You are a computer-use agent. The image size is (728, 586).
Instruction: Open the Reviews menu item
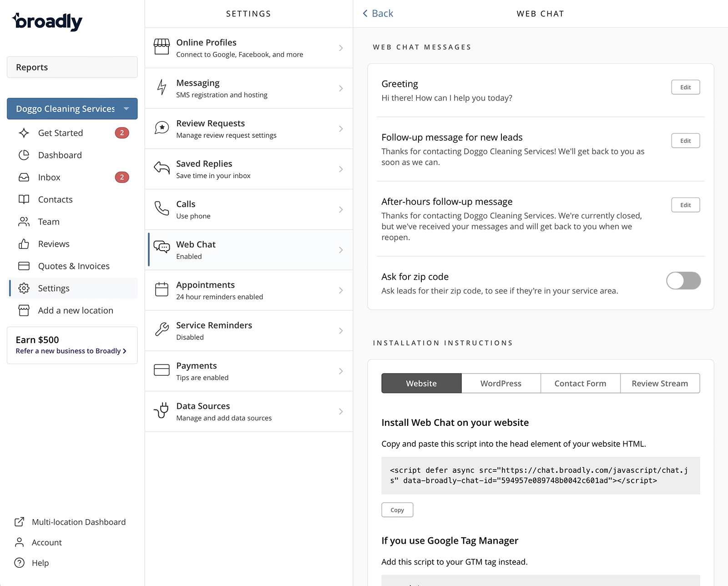pos(73,244)
